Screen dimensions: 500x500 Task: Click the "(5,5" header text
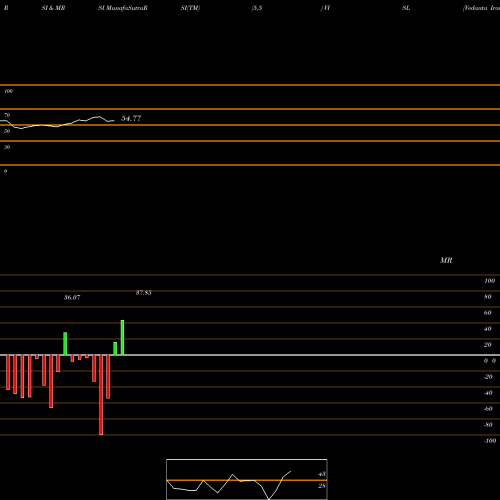[257, 8]
